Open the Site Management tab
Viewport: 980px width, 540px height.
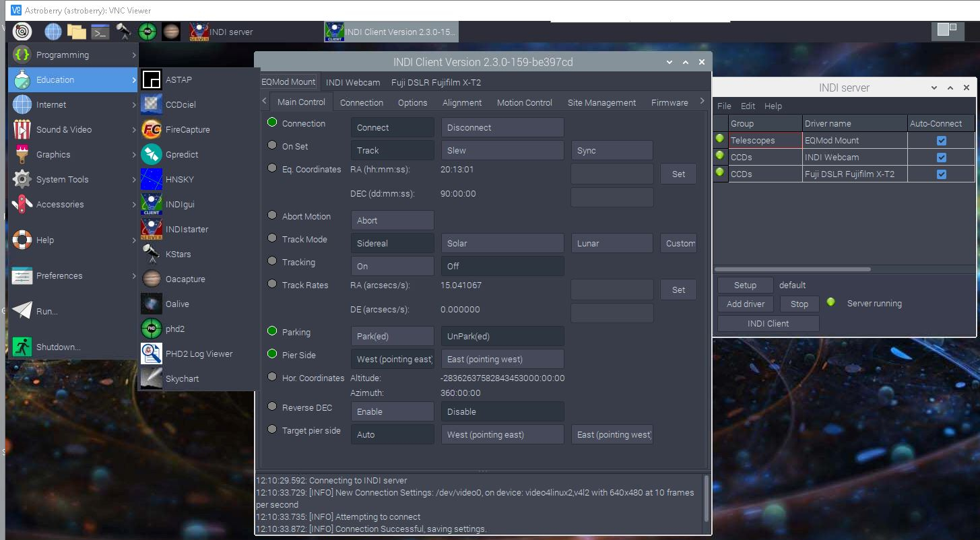(601, 102)
